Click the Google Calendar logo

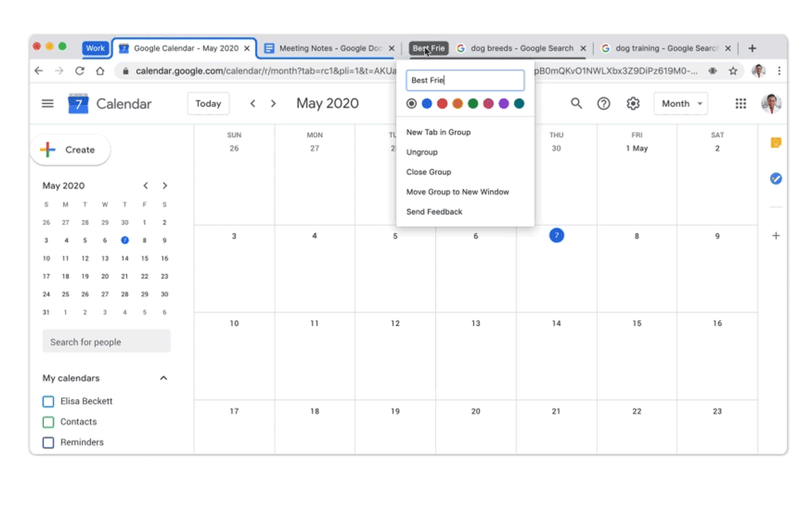pyautogui.click(x=78, y=104)
